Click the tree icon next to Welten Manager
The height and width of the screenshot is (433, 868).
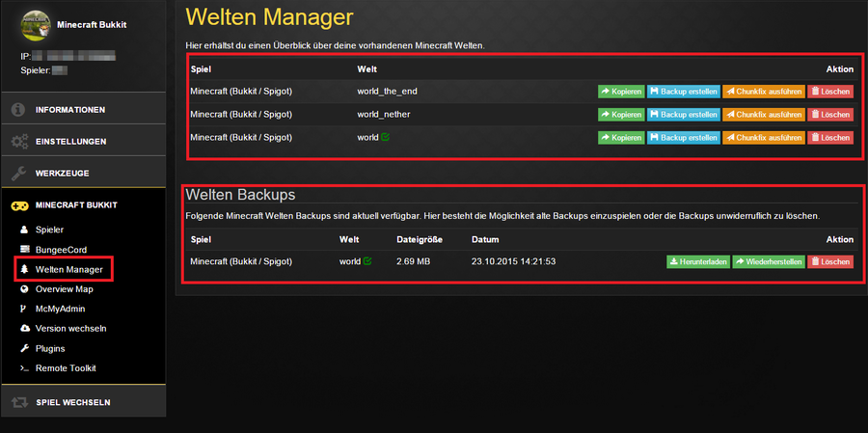click(24, 270)
